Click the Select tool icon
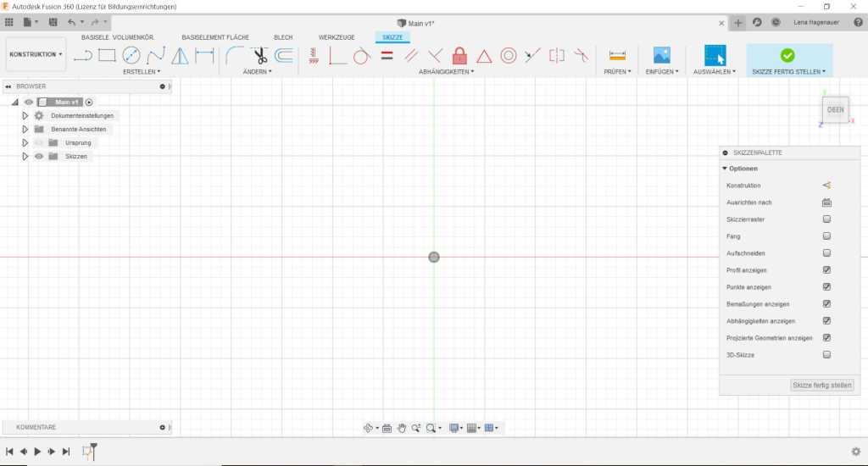 tap(715, 55)
